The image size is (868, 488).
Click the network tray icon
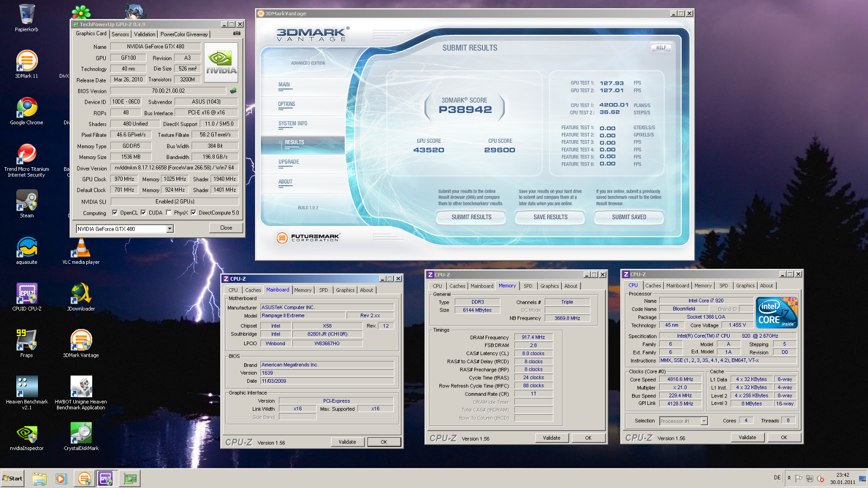[x=809, y=479]
